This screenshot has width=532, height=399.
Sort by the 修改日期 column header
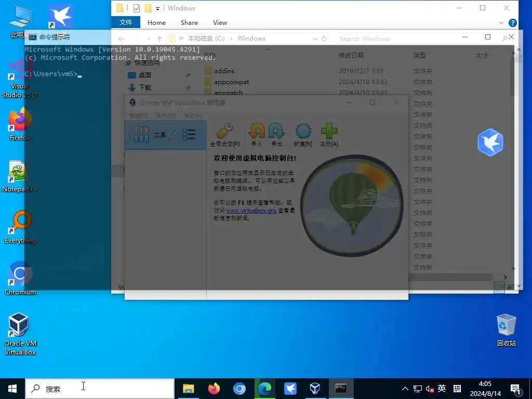tap(351, 55)
